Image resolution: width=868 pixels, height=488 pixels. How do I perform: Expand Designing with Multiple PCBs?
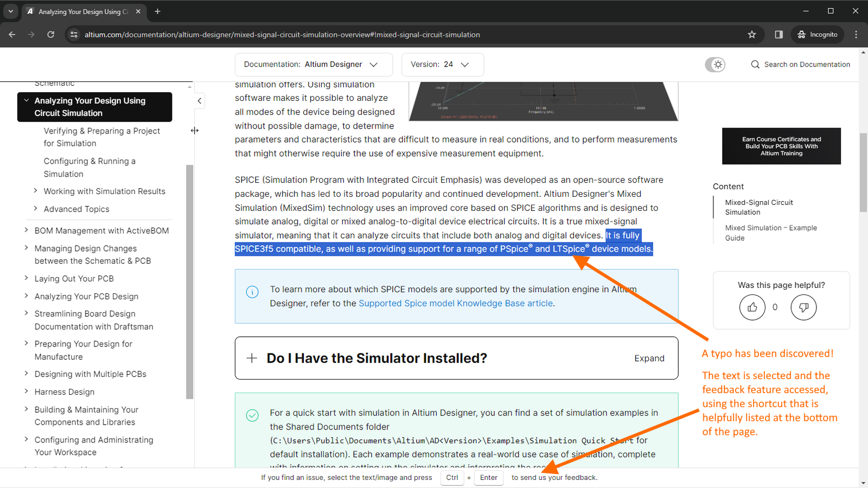tap(26, 374)
